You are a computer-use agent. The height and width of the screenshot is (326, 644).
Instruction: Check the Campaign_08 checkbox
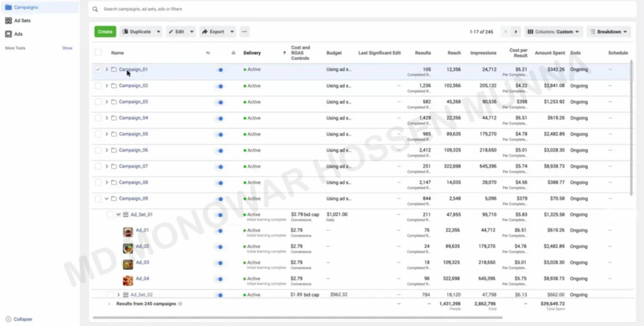tap(98, 183)
